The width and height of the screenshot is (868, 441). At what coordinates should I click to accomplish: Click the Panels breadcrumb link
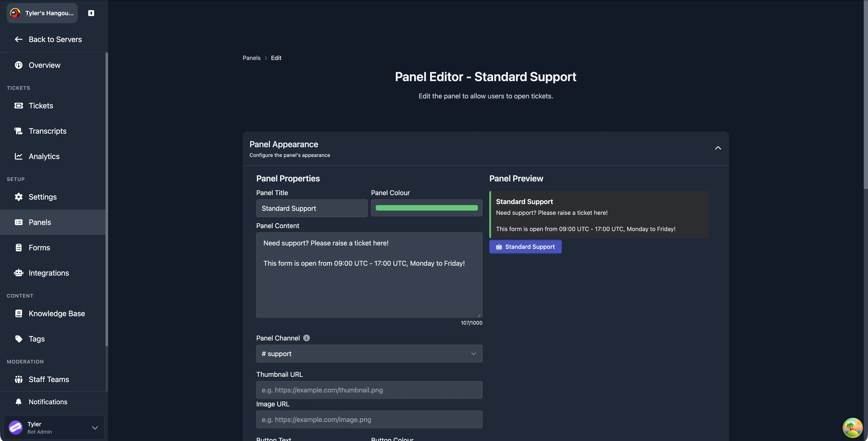(252, 58)
